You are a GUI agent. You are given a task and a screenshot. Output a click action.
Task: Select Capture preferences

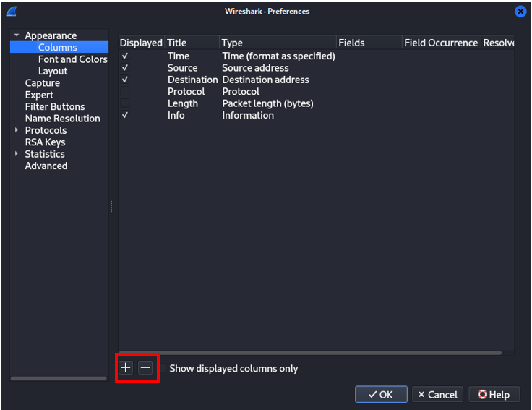(43, 83)
